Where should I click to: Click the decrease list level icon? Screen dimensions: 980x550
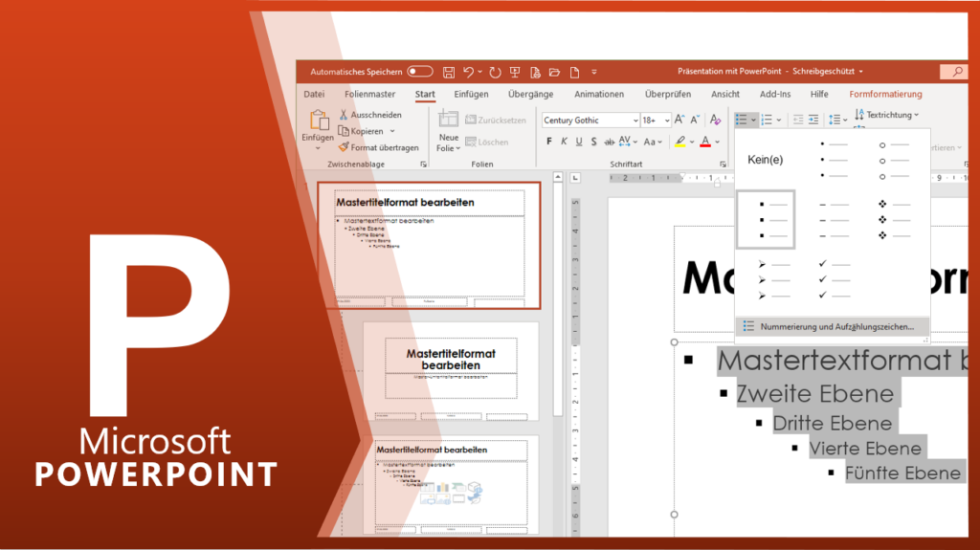point(798,120)
